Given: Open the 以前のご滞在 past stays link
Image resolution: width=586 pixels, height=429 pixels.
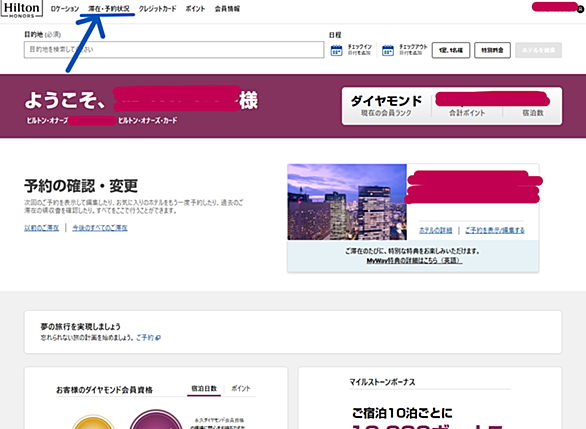Looking at the screenshot, I should pyautogui.click(x=41, y=228).
